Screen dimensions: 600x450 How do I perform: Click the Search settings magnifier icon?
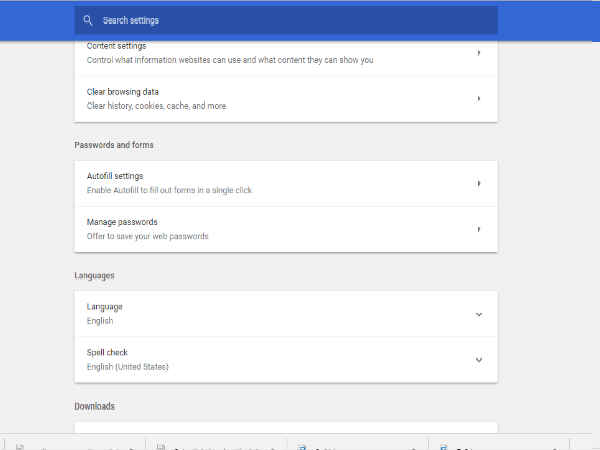coord(88,20)
